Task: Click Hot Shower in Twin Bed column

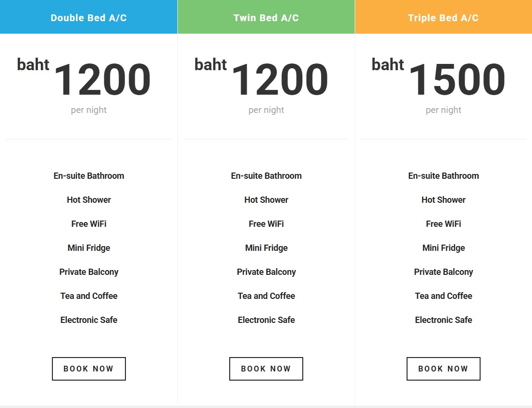Action: coord(266,200)
